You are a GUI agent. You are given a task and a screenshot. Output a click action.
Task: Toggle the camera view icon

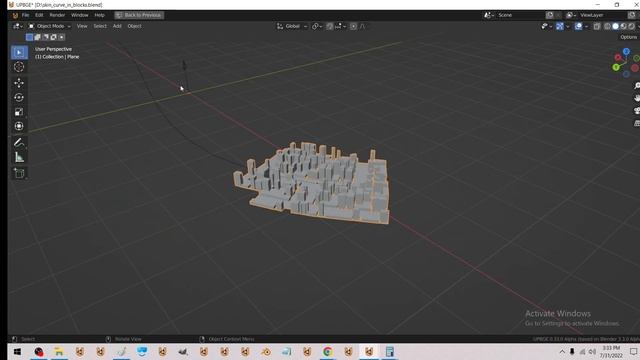click(x=637, y=111)
